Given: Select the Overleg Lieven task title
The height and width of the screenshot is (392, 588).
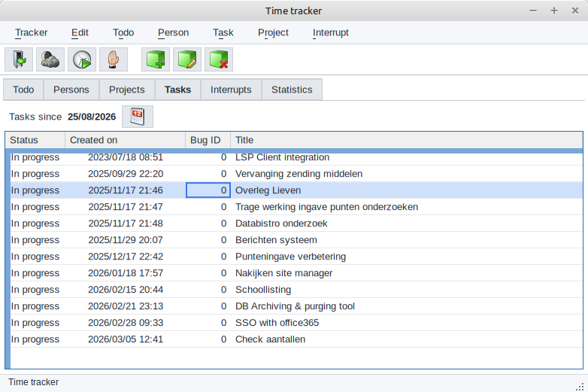Looking at the screenshot, I should pos(268,190).
